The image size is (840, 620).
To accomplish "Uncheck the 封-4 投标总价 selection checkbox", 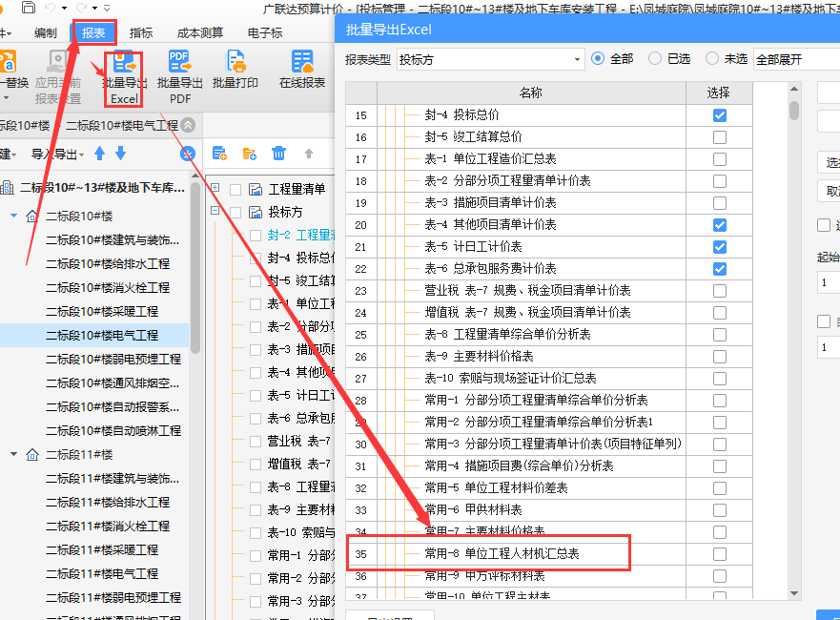I will tap(720, 115).
